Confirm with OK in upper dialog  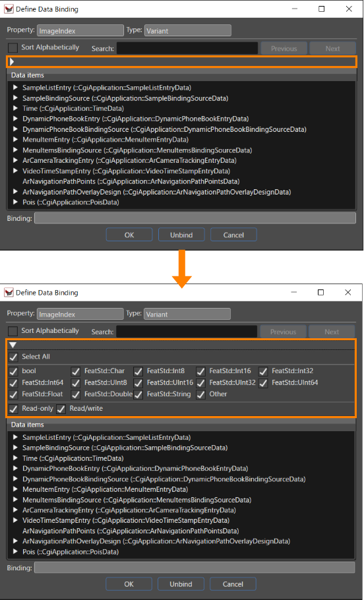click(x=129, y=235)
